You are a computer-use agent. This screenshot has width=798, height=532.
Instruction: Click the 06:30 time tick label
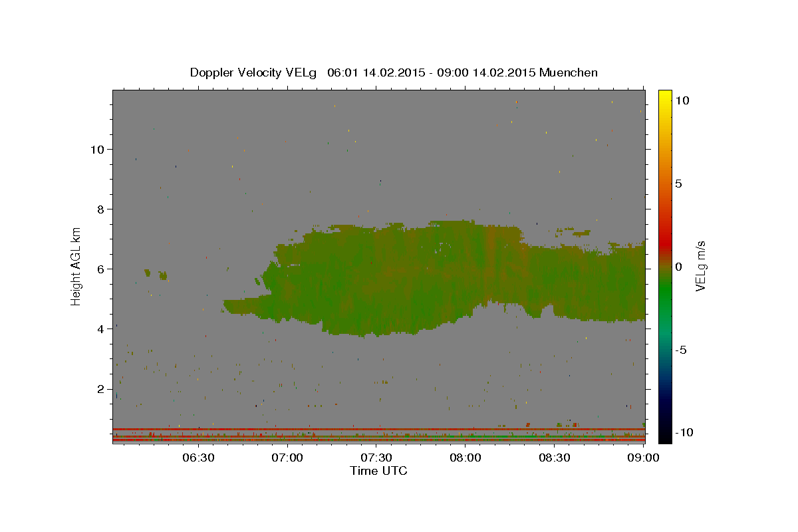click(198, 458)
